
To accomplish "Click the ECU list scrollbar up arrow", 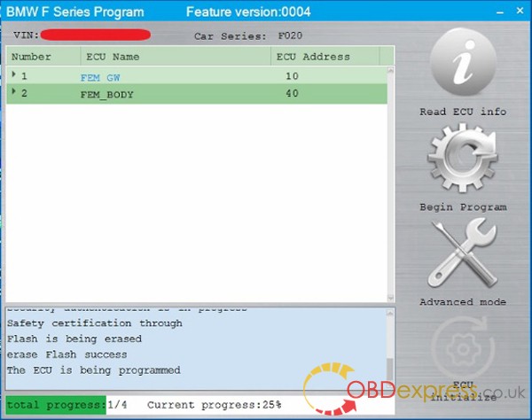I will (x=390, y=70).
